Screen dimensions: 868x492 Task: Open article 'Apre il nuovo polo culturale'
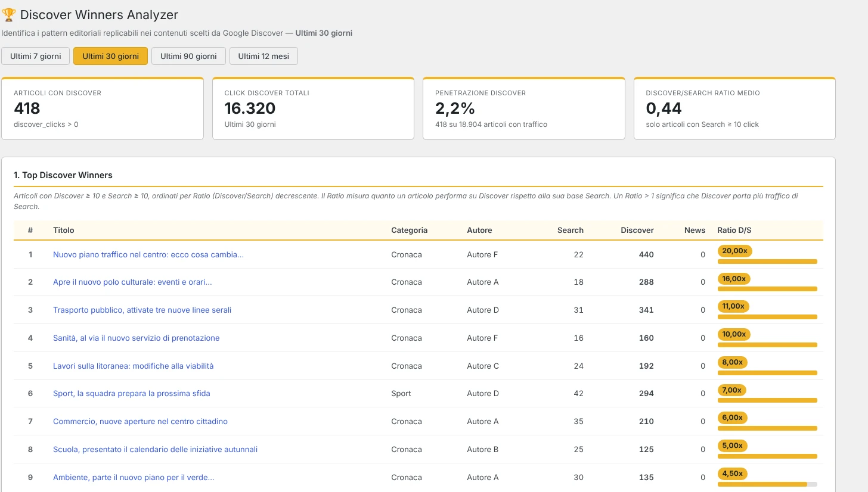click(132, 282)
